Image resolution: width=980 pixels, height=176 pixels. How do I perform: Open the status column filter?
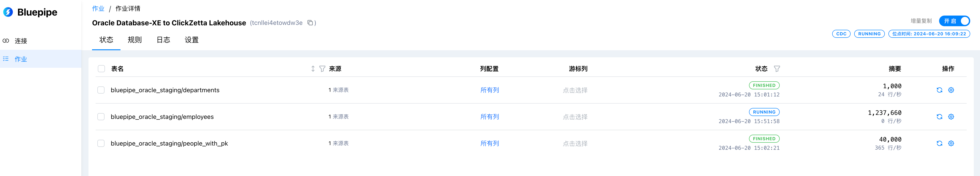(x=777, y=69)
